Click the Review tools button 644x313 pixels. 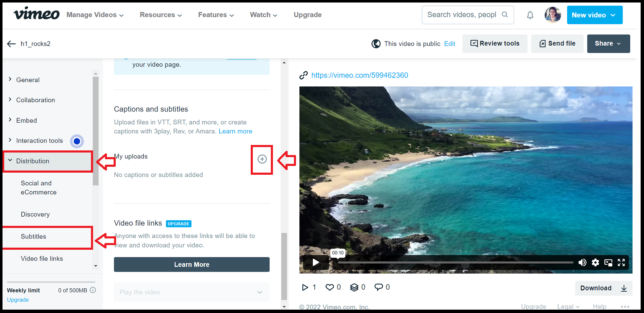pos(495,44)
